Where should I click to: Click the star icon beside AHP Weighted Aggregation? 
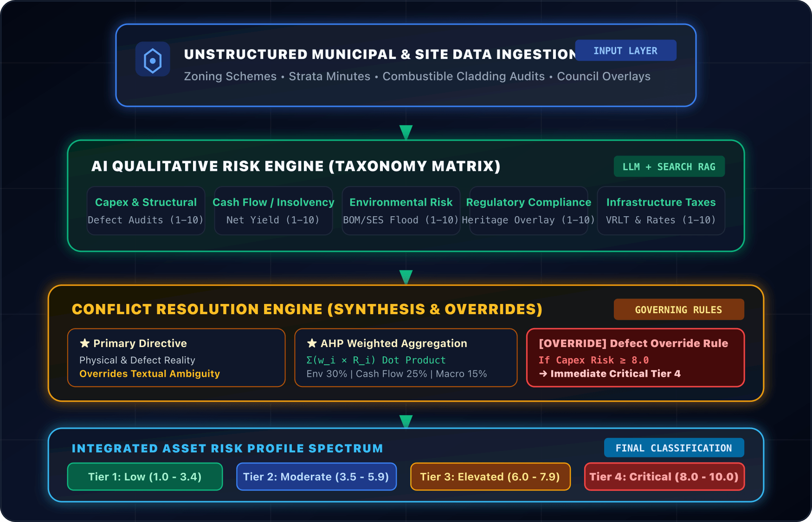312,343
